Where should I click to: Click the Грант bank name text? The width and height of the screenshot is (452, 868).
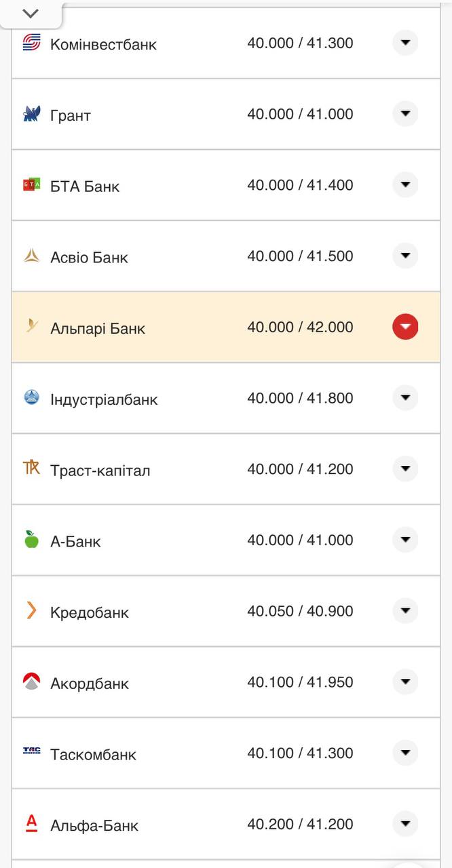71,115
